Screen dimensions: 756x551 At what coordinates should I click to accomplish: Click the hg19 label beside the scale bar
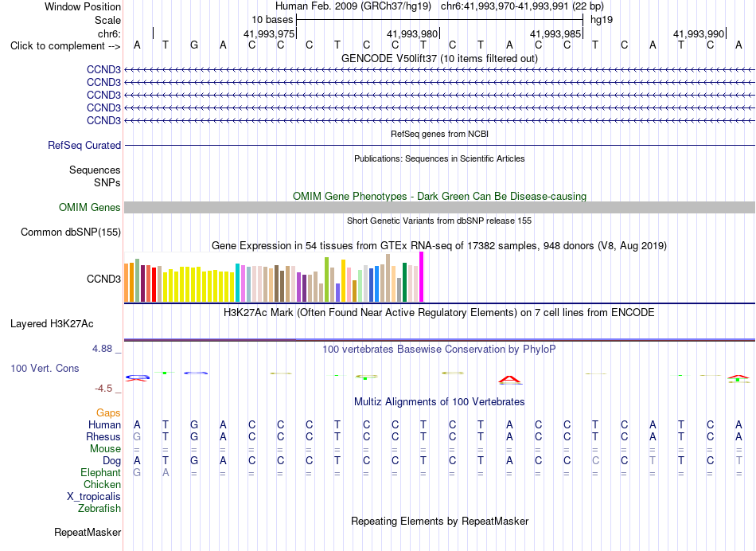602,20
